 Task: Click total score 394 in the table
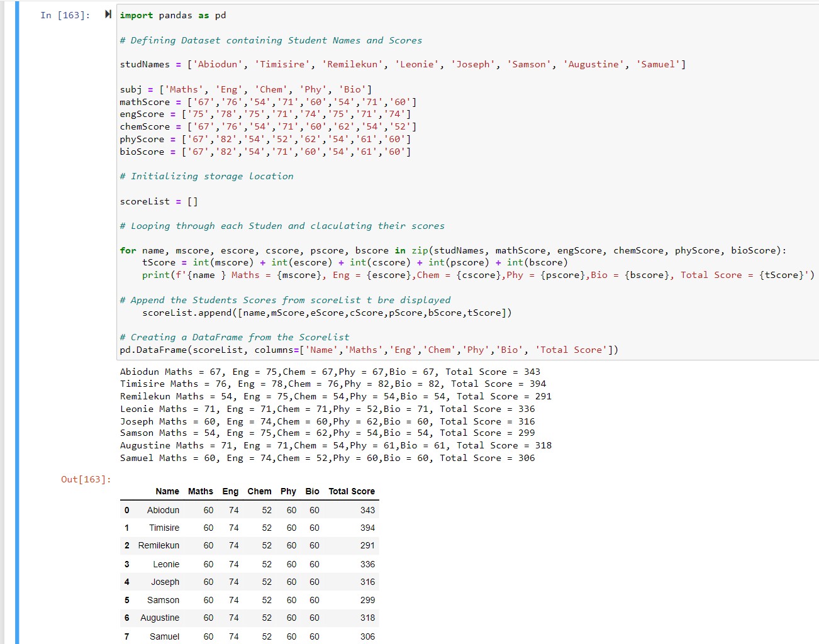tap(367, 528)
